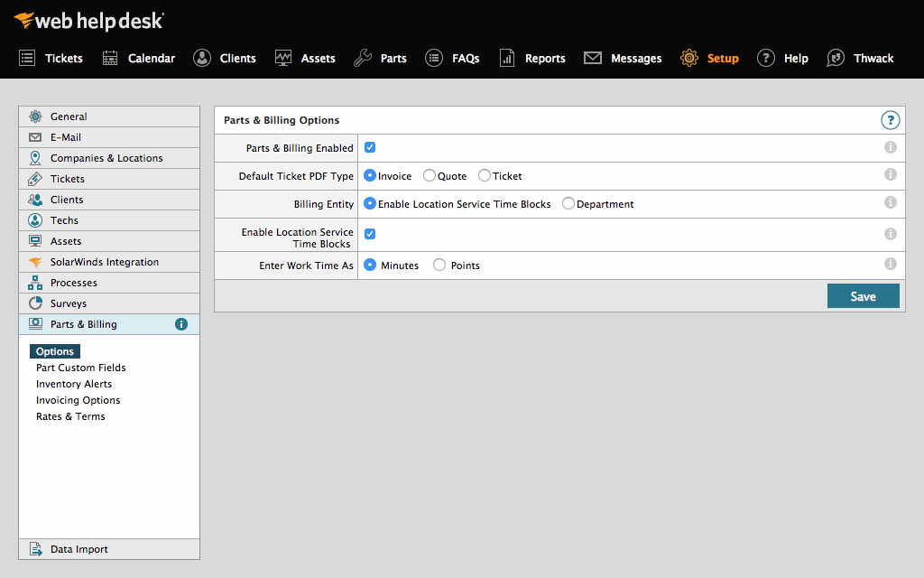
Task: Click the help question mark on Parts & Billing Options
Action: 890,119
